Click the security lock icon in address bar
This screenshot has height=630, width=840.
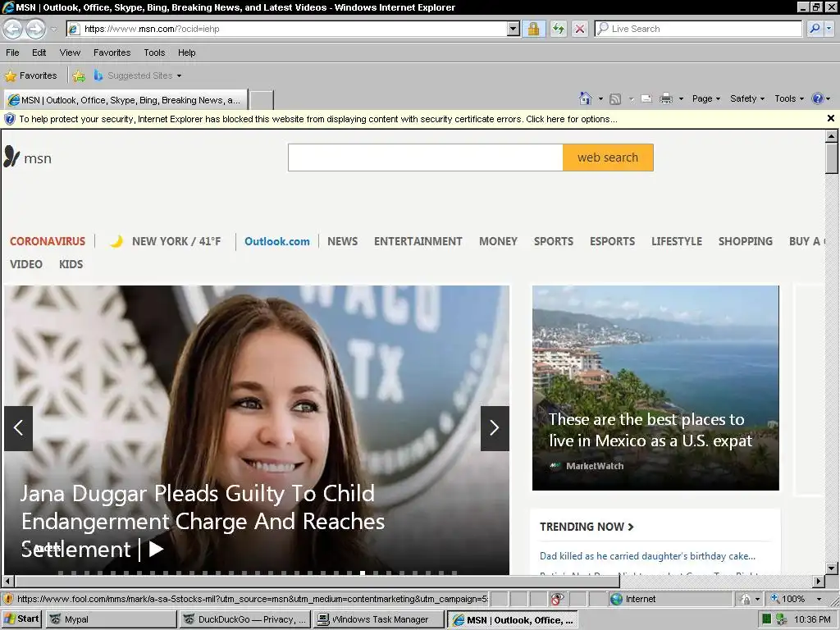point(533,29)
